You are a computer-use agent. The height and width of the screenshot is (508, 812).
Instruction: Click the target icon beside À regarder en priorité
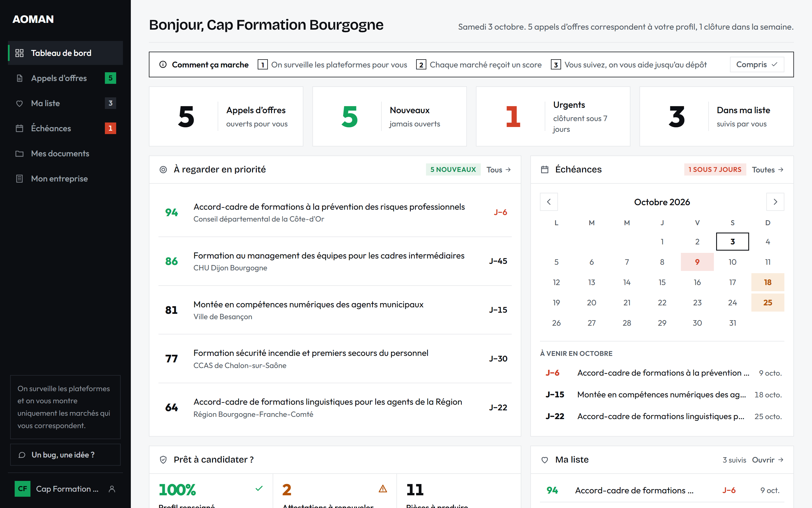(163, 170)
